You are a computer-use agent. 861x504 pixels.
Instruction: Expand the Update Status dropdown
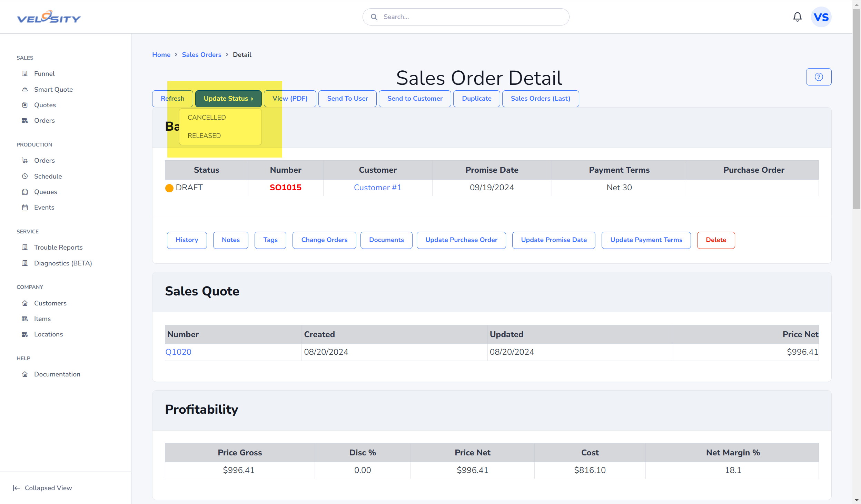[x=228, y=99]
